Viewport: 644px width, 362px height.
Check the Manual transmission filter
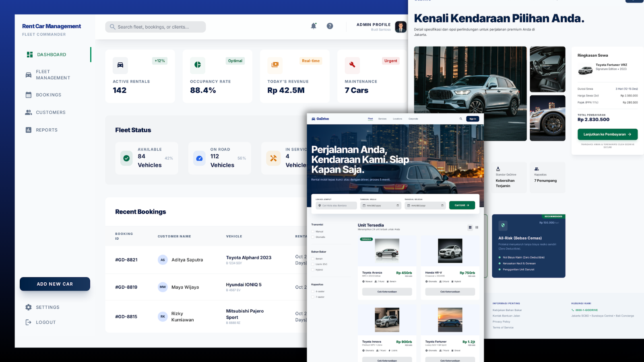[313, 232]
